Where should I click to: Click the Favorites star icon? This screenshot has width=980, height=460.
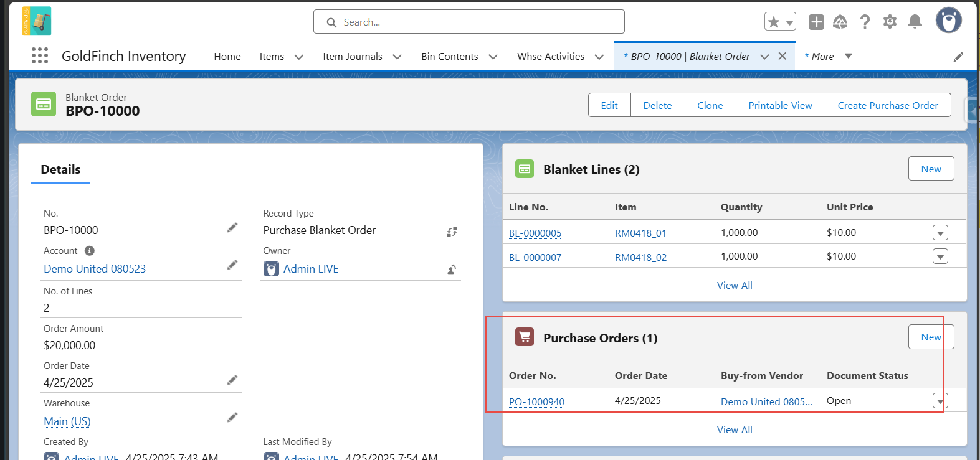click(774, 22)
